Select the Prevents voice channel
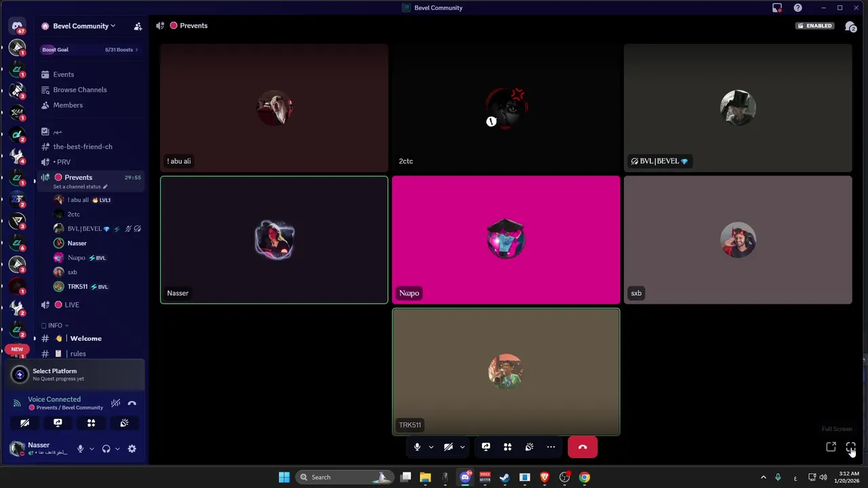 (90, 178)
